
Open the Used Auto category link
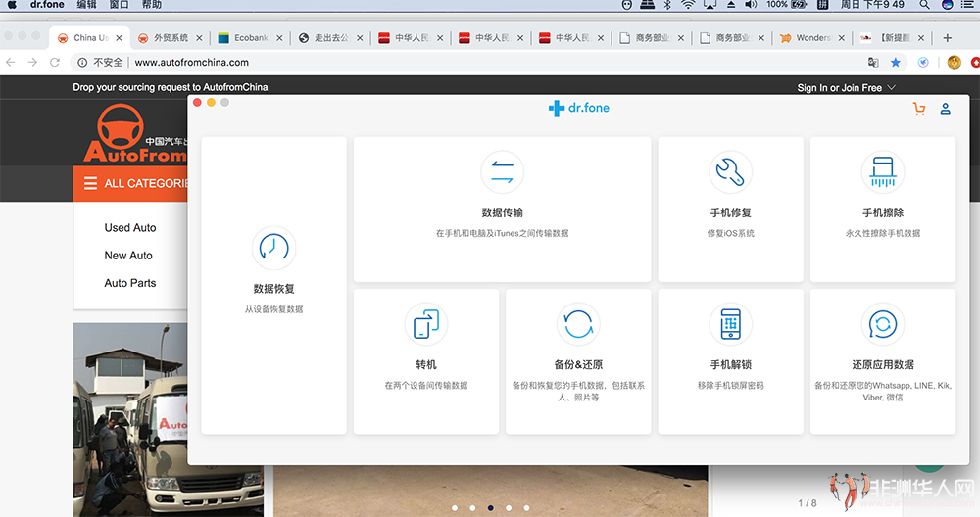(130, 228)
